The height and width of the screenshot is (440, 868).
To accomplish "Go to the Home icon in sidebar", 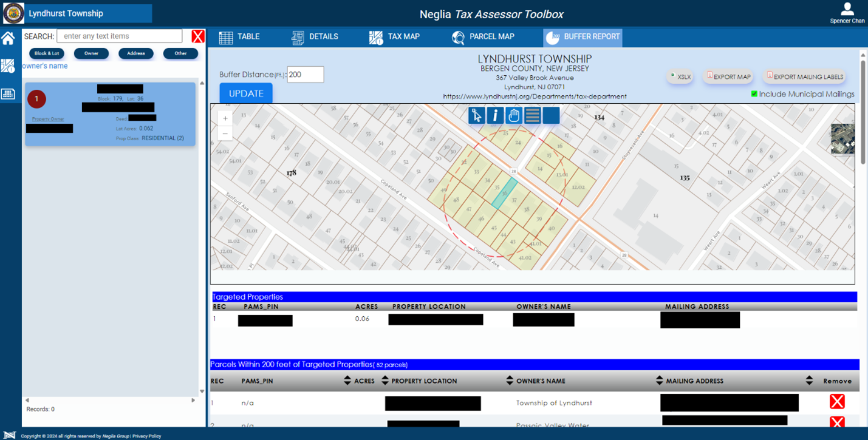I will click(8, 38).
